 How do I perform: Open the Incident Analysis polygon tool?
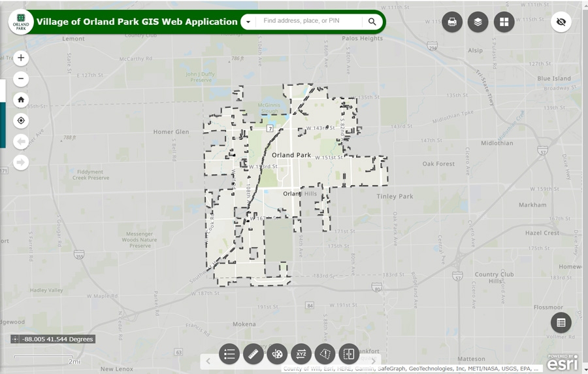tap(325, 354)
